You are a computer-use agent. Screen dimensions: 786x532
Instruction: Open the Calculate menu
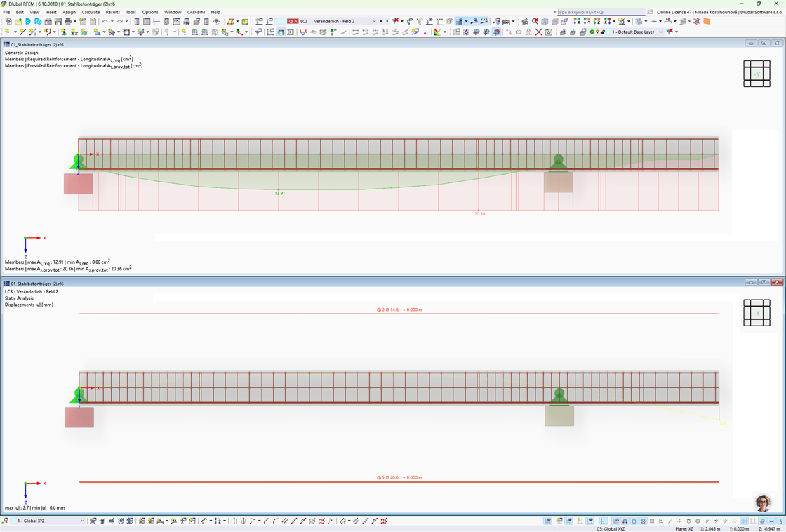pos(91,12)
